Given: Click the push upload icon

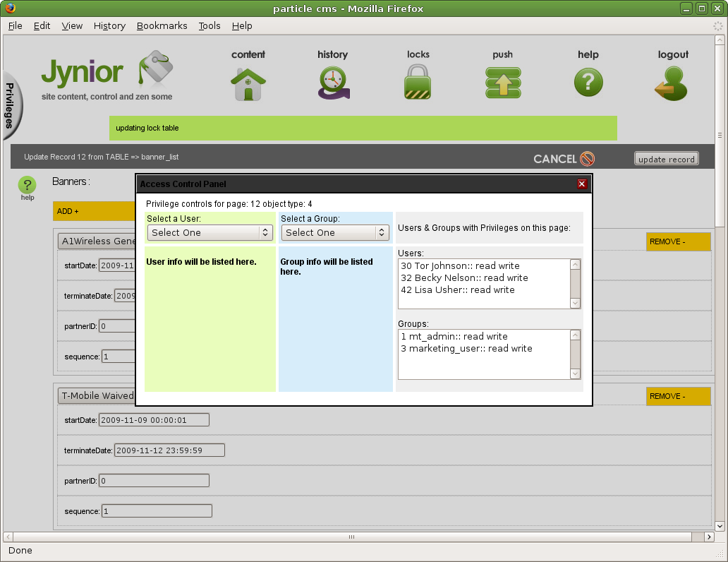Looking at the screenshot, I should tap(502, 83).
